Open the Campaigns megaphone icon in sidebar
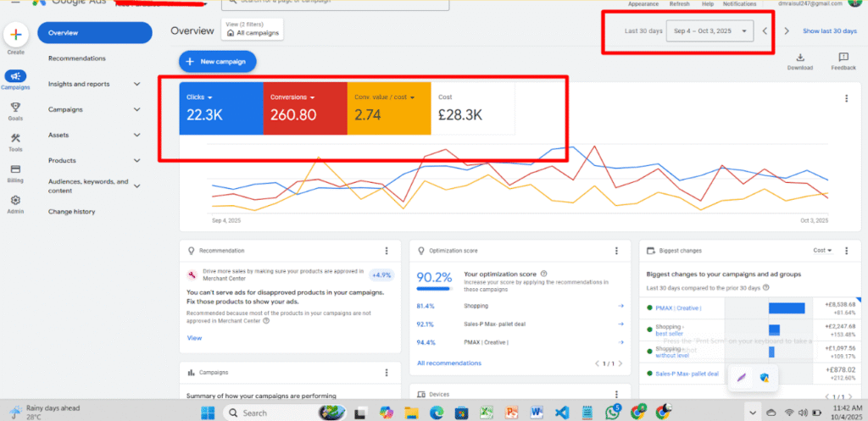The image size is (868, 421). point(15,76)
